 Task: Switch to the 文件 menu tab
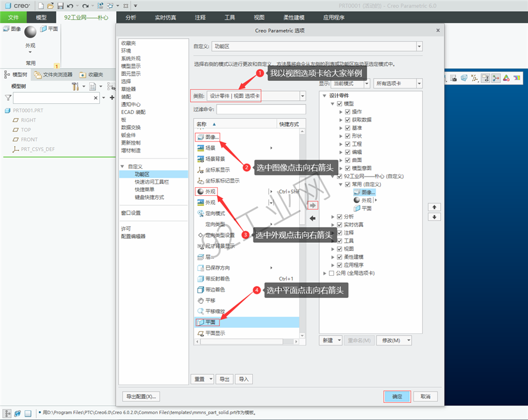[13, 18]
